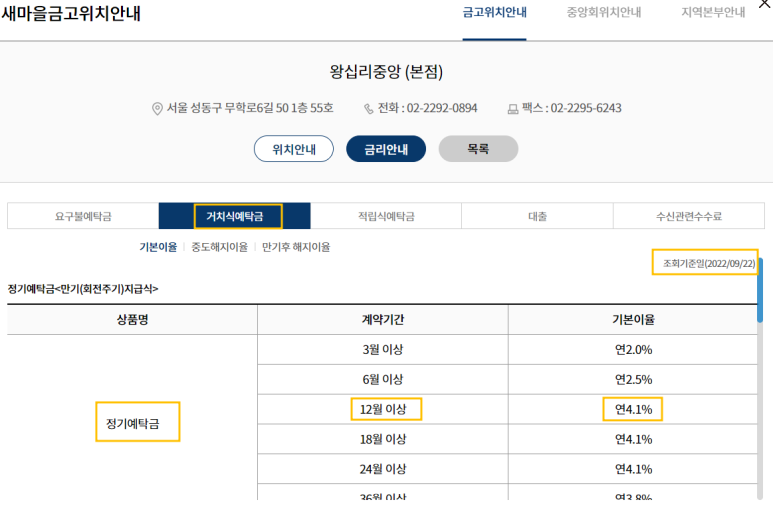Image resolution: width=773 pixels, height=508 pixels.
Task: Click the 조회기준일(2022/09/22) text
Action: point(709,263)
